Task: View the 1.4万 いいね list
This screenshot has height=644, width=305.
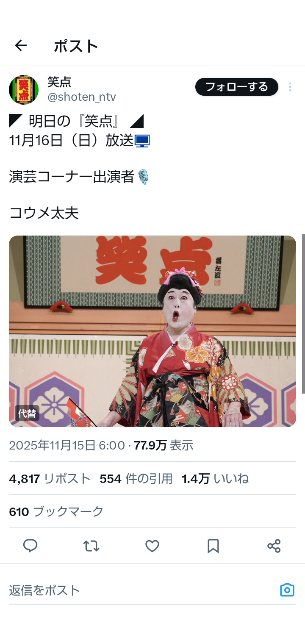Action: pyautogui.click(x=215, y=479)
